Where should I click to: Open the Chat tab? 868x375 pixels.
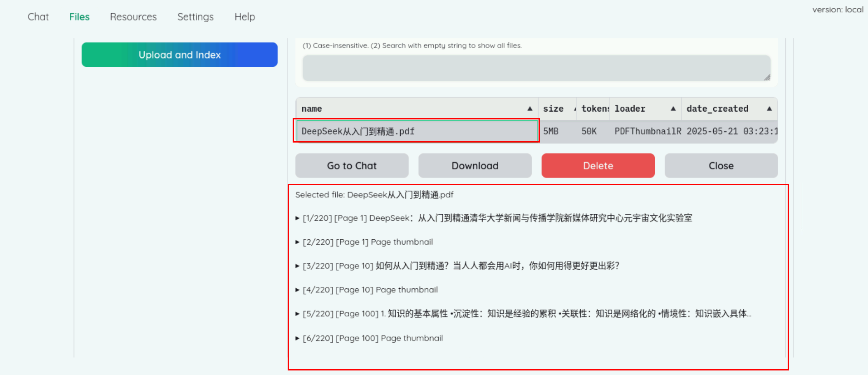click(38, 17)
